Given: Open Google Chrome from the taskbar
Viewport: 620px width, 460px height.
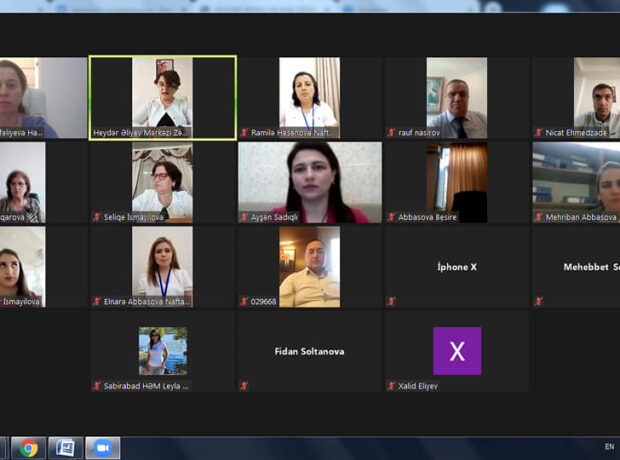Looking at the screenshot, I should 29,448.
